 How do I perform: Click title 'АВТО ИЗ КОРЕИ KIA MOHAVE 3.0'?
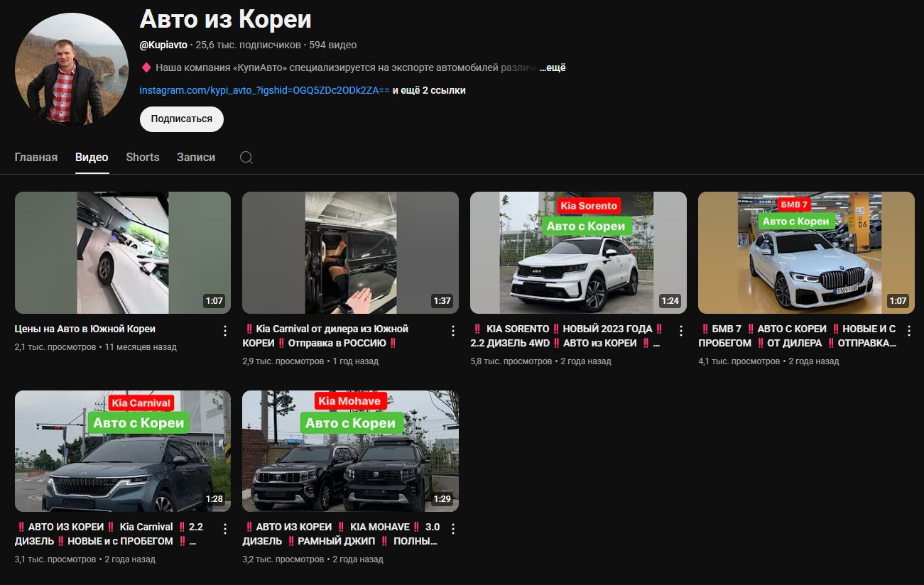(342, 534)
